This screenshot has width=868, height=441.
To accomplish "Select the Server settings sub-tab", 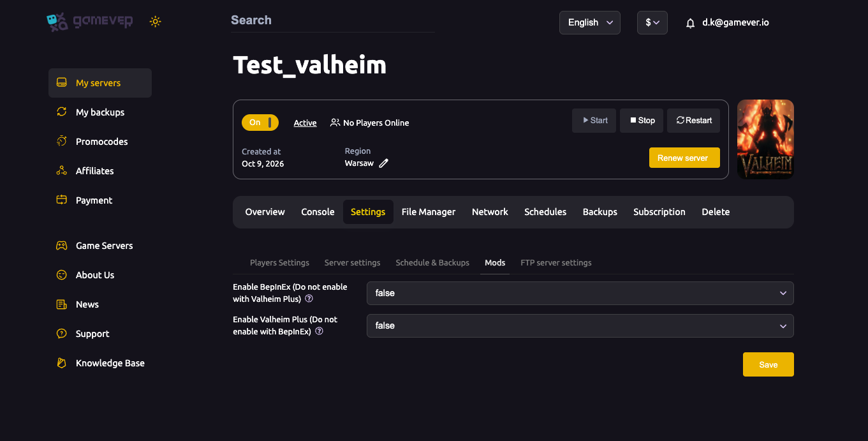I will [x=352, y=262].
